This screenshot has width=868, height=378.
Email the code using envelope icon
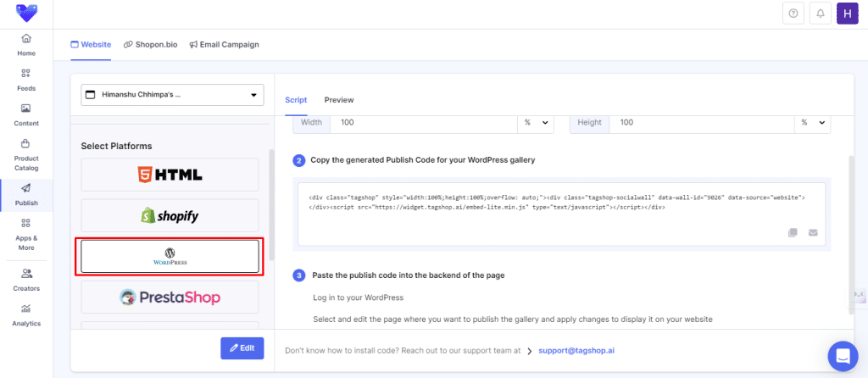pos(813,232)
